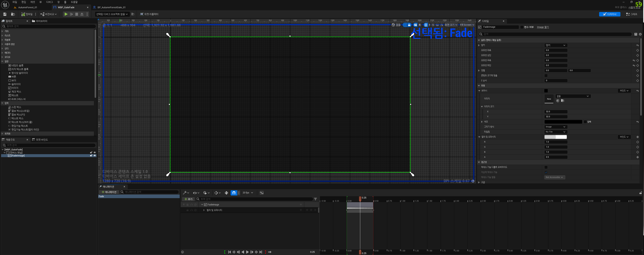Switch to 디자이너 designer mode
This screenshot has height=255, width=644.
point(610,14)
